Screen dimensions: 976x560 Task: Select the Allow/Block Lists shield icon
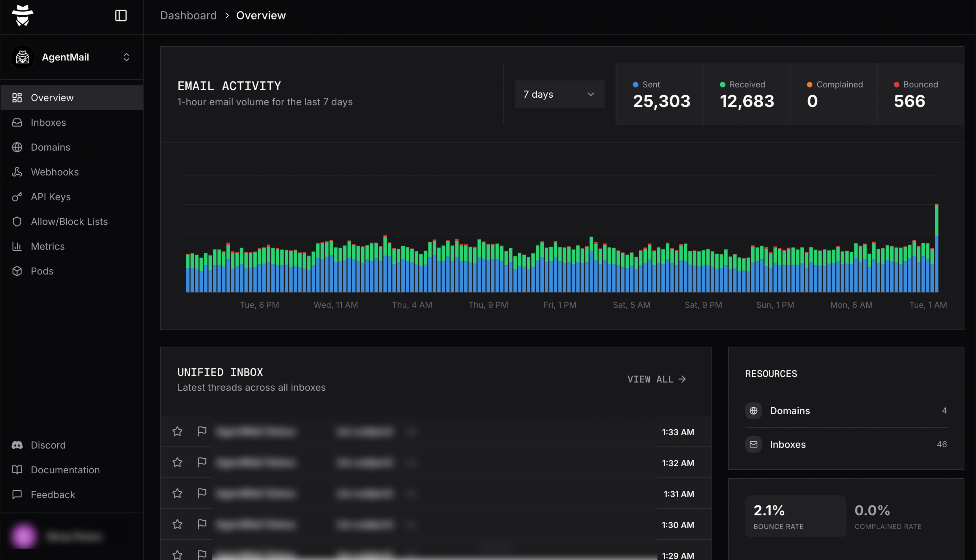pos(17,222)
